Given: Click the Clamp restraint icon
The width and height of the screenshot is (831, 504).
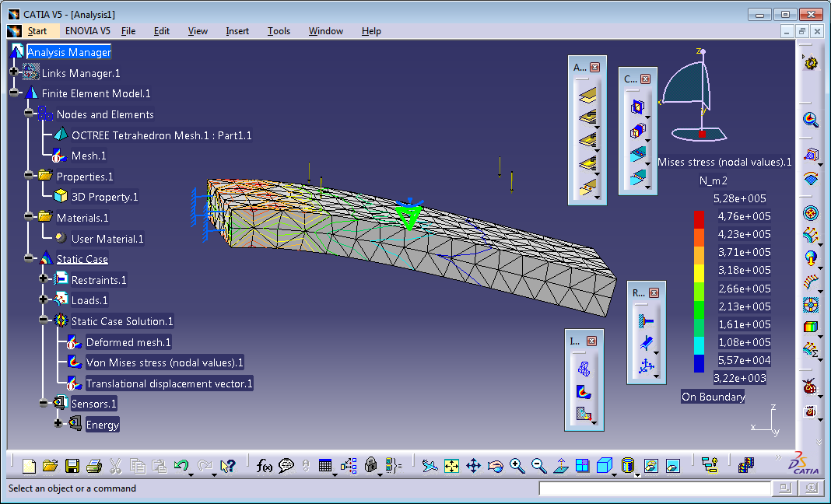Looking at the screenshot, I should tap(646, 320).
